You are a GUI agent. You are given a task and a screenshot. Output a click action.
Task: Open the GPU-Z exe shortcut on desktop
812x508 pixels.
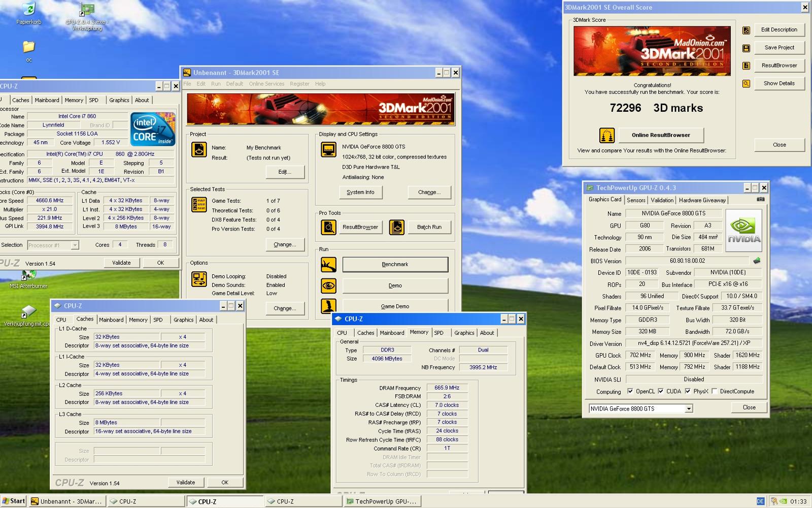coord(87,10)
